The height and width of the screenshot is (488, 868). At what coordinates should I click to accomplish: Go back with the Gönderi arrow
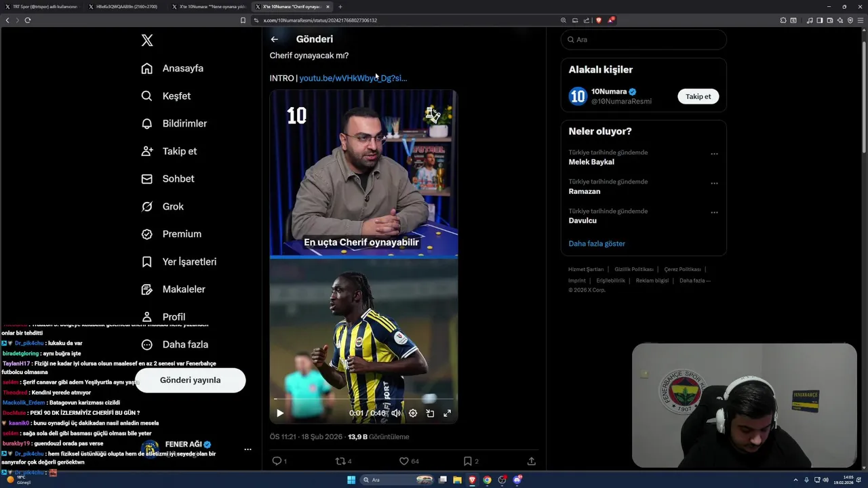click(275, 39)
